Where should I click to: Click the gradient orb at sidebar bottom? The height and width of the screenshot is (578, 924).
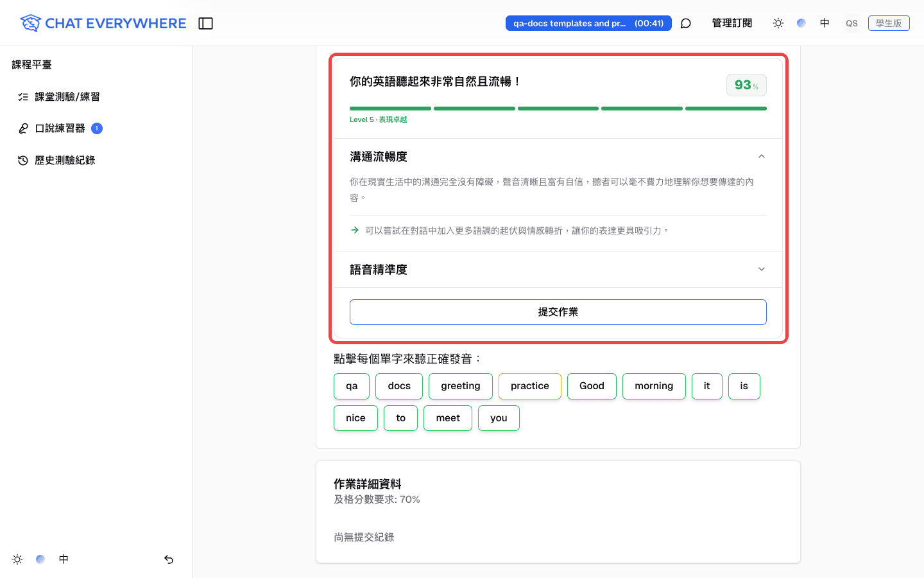[40, 559]
